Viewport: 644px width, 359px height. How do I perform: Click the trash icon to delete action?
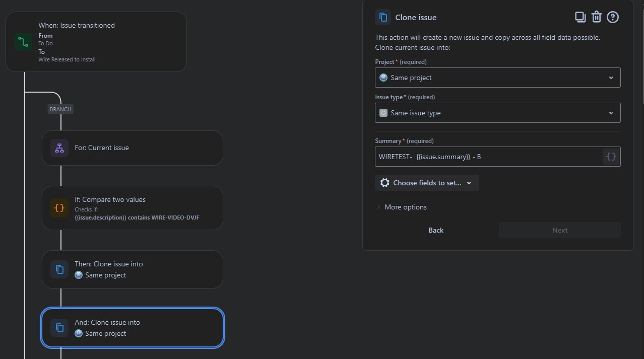coord(596,17)
